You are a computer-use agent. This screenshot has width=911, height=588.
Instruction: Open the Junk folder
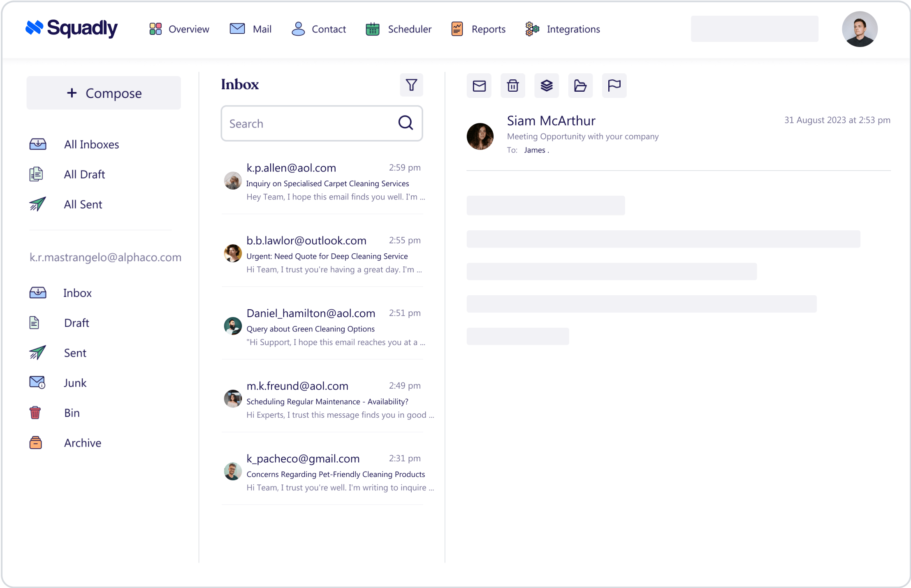coord(58,383)
